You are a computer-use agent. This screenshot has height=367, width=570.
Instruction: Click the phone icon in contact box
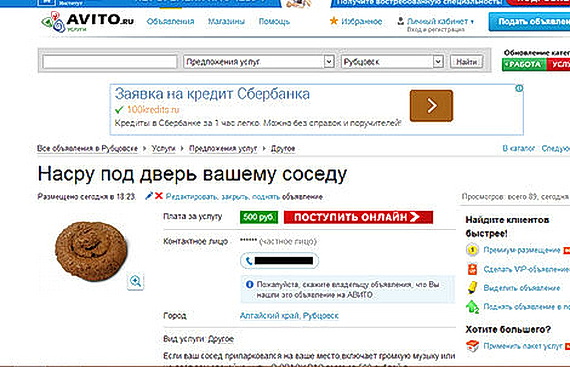249,261
